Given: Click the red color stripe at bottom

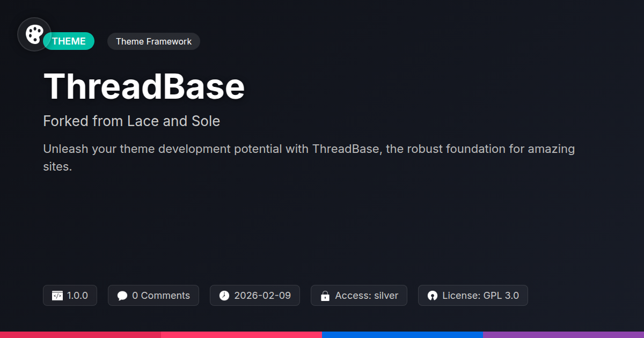Looking at the screenshot, I should click(80, 335).
